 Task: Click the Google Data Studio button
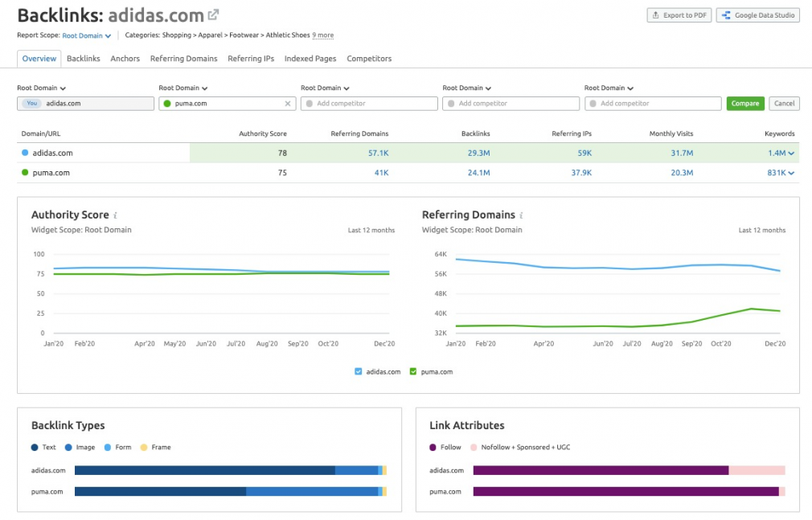pyautogui.click(x=758, y=15)
